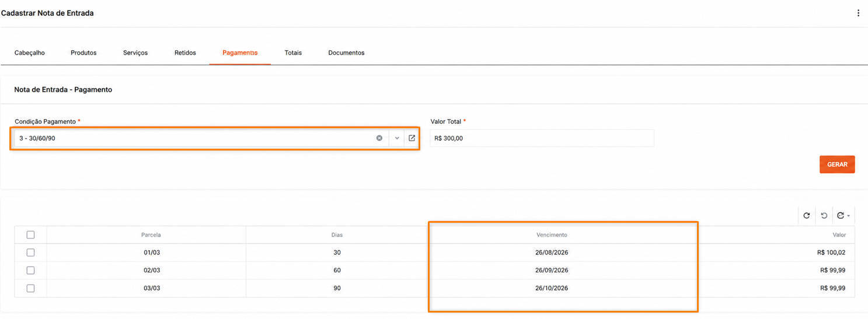Check the row for parcela 02/03
This screenshot has height=319, width=868.
[x=31, y=271]
